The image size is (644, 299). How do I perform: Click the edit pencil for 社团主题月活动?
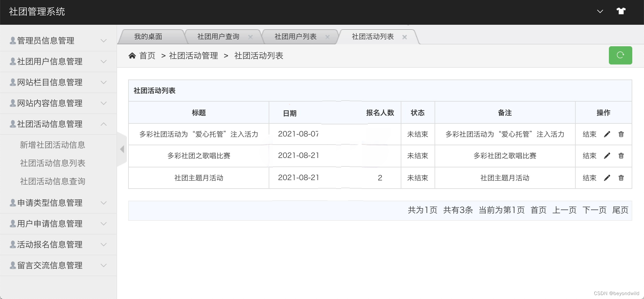(x=607, y=178)
